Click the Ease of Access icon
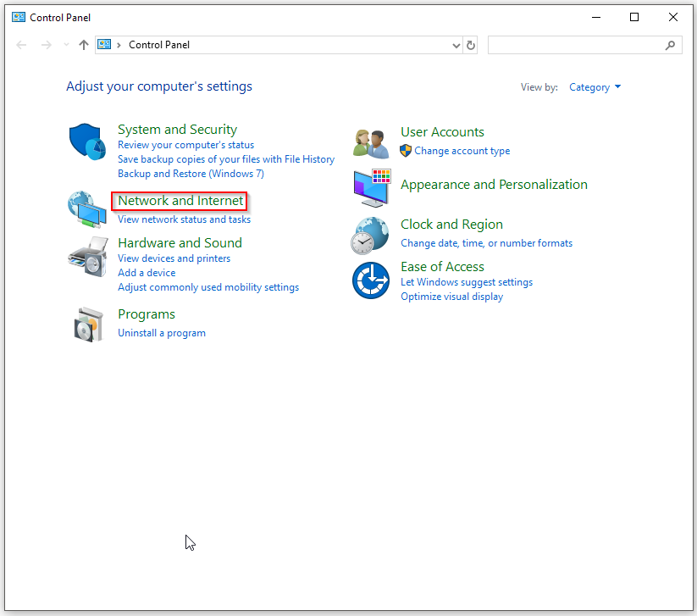697x616 pixels. (370, 280)
